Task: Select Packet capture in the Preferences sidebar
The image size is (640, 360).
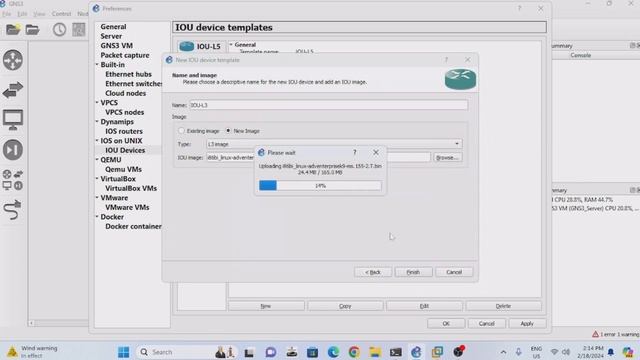Action: tap(125, 55)
